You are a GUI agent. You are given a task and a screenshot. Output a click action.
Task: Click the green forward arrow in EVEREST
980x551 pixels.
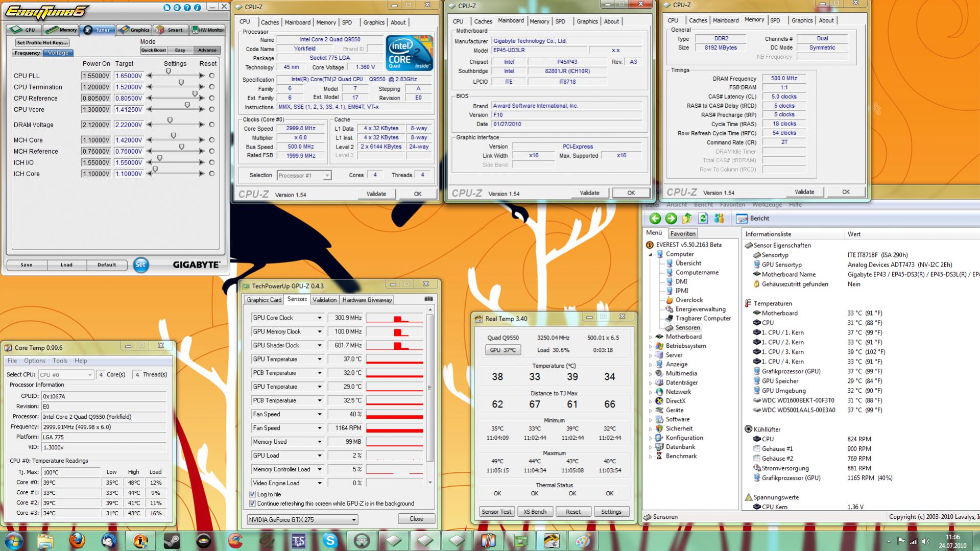(x=671, y=219)
